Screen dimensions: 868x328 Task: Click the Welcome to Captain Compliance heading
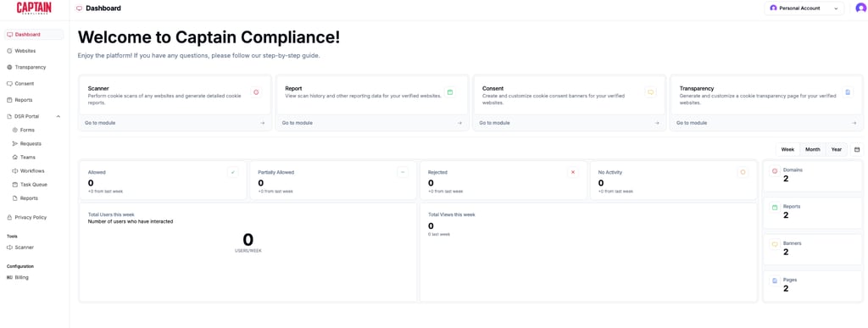coord(209,37)
